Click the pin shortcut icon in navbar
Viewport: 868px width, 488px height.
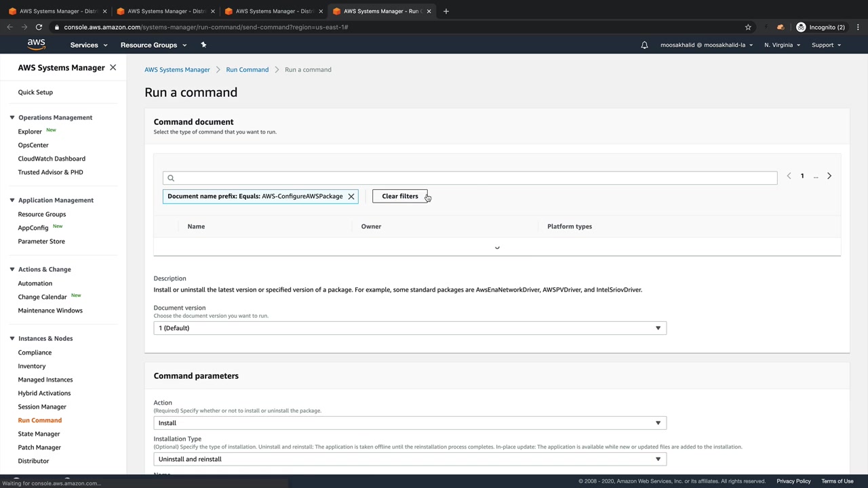pyautogui.click(x=203, y=45)
